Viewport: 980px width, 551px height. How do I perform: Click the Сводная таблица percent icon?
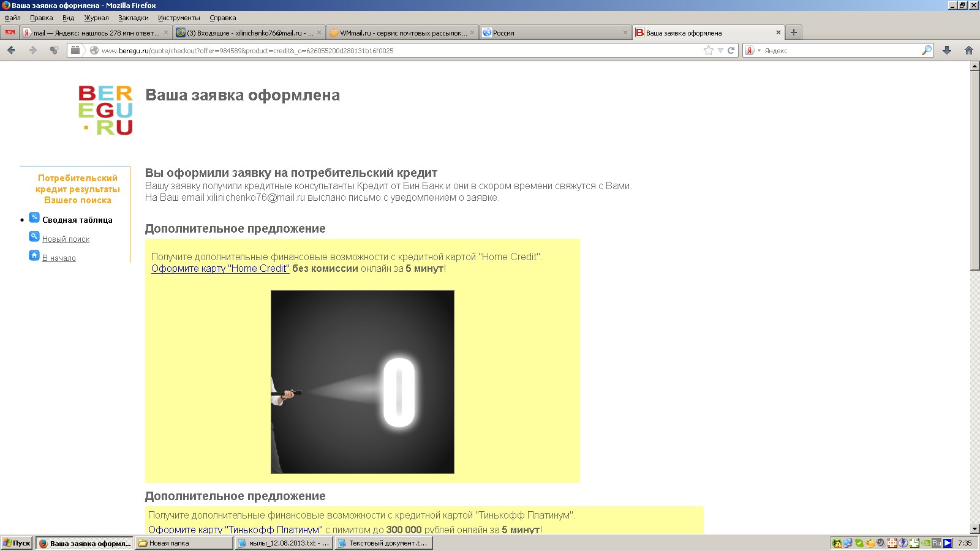pos(34,217)
